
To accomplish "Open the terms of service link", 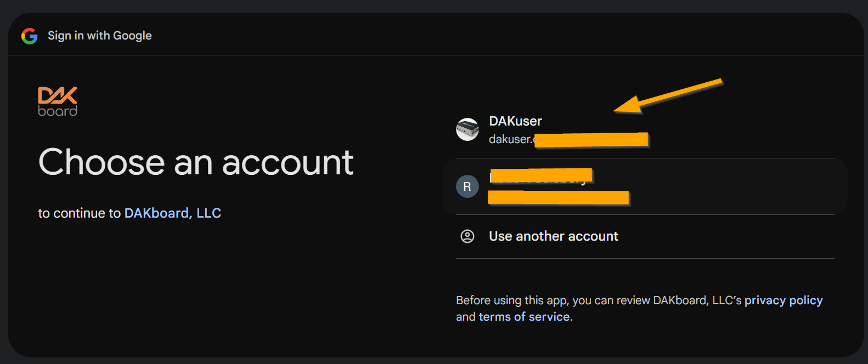I will pos(524,317).
